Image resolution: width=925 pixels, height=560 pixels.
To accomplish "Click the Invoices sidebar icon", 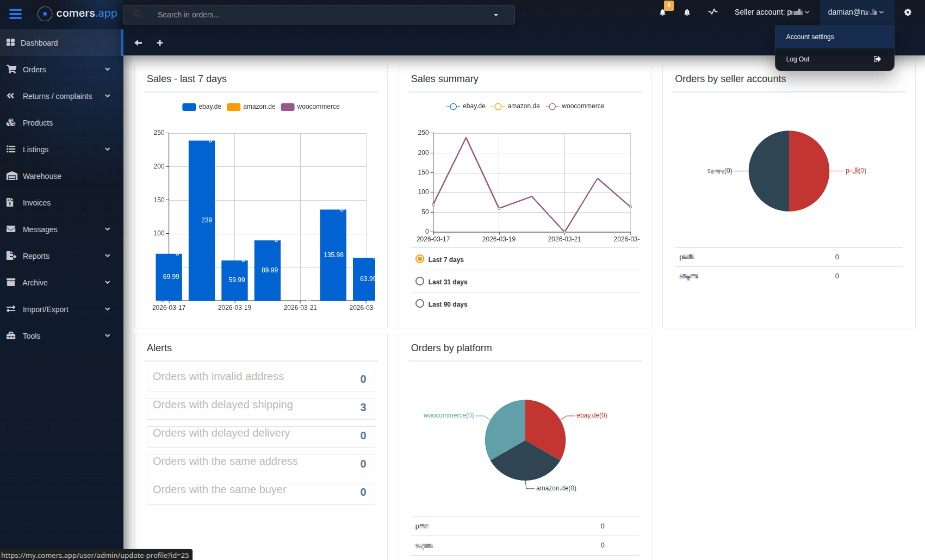I will click(x=10, y=203).
